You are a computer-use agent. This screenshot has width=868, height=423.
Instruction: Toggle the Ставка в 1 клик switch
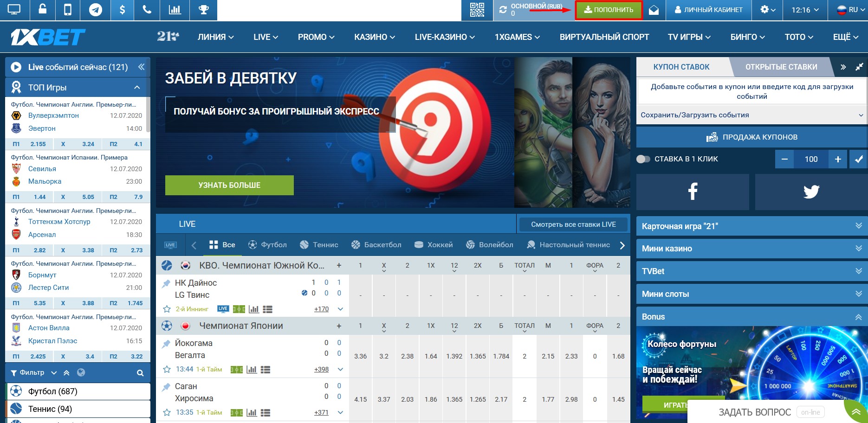click(643, 159)
